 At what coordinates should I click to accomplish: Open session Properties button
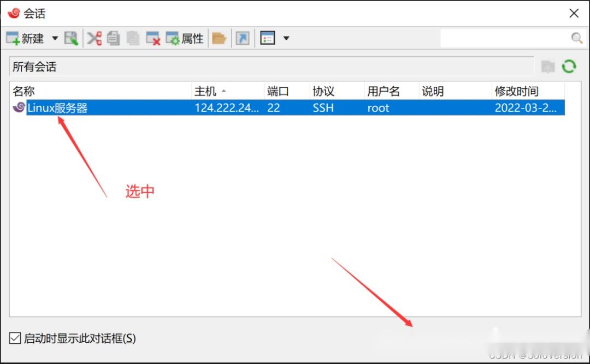185,38
